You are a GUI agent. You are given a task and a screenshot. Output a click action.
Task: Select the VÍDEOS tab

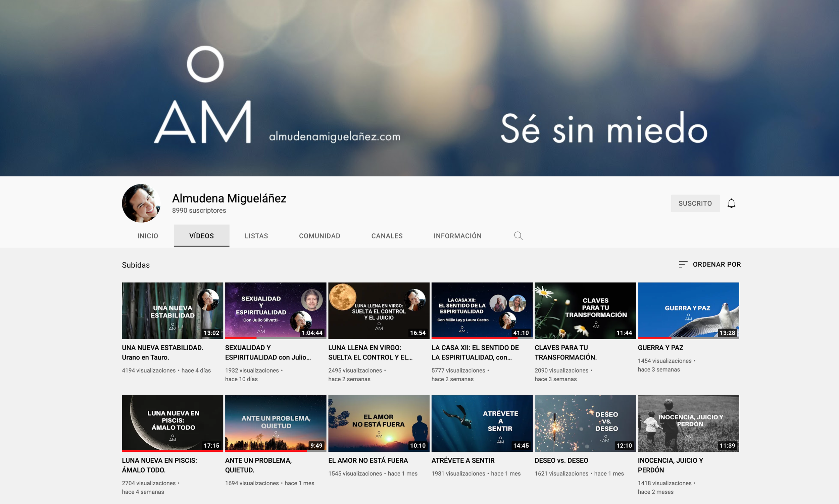click(x=201, y=236)
